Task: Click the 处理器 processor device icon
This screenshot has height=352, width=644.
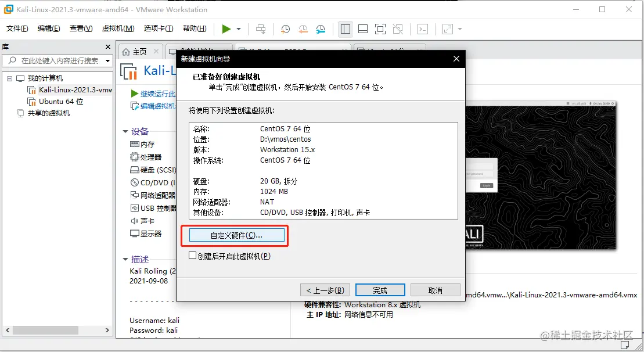Action: [x=134, y=157]
